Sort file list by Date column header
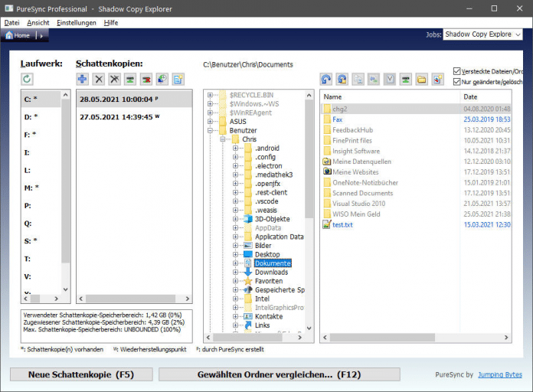 pyautogui.click(x=486, y=97)
